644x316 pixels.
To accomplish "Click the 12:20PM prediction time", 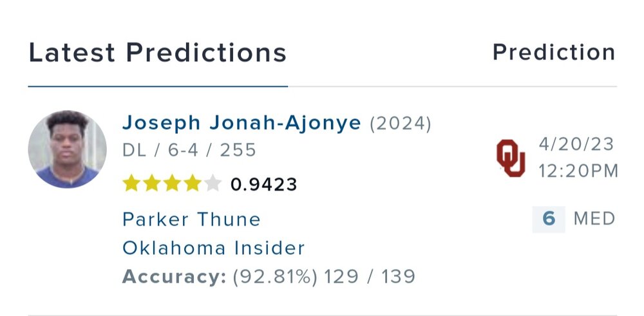I will [578, 171].
